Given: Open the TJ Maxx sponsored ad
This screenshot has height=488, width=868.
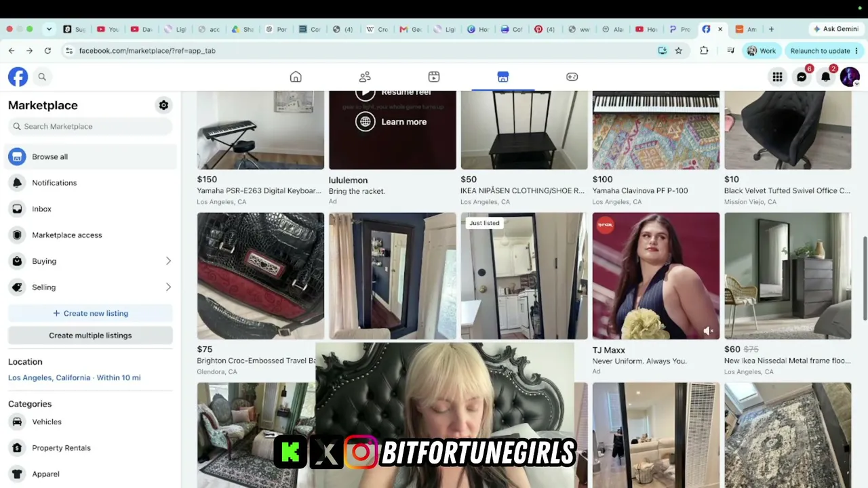Looking at the screenshot, I should [656, 276].
